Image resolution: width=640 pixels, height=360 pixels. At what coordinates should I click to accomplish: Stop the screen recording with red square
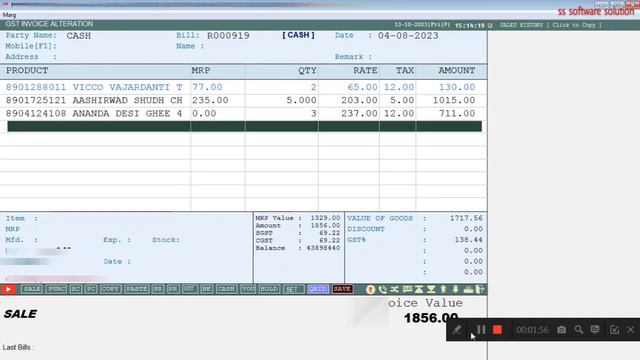pyautogui.click(x=497, y=330)
